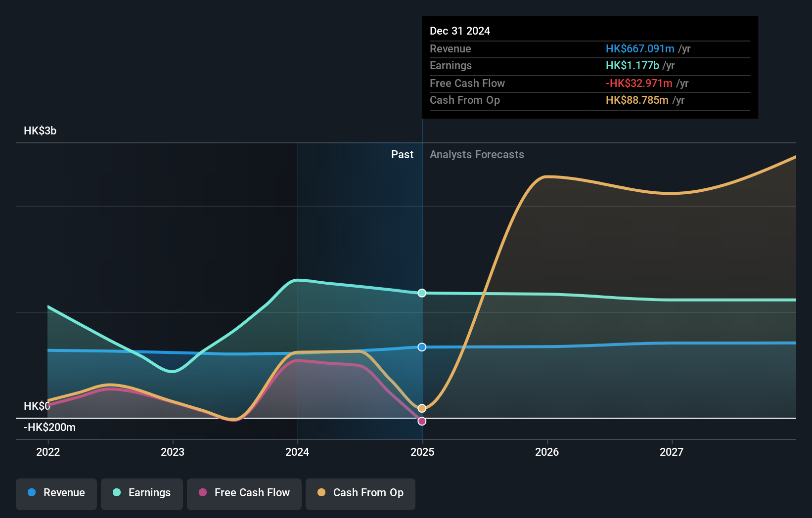Click the Revenue row label in tooltip

pyautogui.click(x=451, y=49)
